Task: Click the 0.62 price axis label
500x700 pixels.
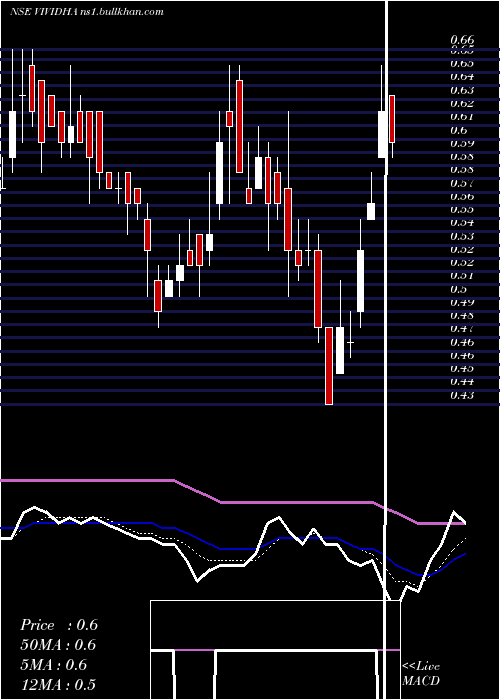Action: [x=462, y=104]
